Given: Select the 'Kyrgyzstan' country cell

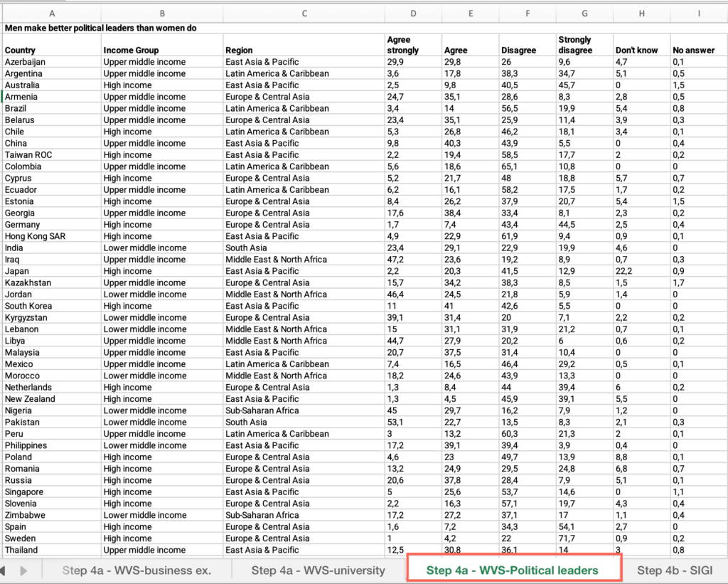Looking at the screenshot, I should tap(52, 317).
